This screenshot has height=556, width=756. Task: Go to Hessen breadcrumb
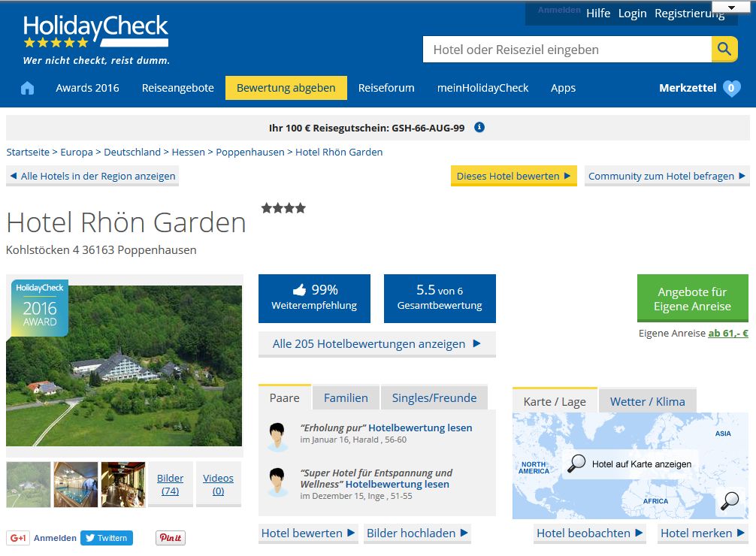click(x=188, y=152)
